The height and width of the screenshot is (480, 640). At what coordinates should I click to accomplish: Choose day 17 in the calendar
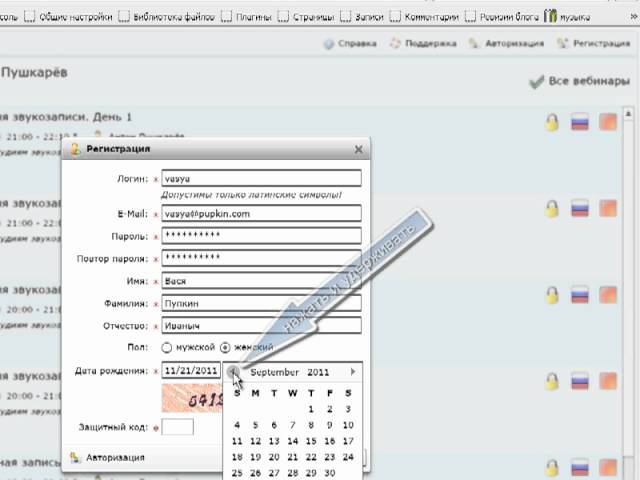point(348,441)
